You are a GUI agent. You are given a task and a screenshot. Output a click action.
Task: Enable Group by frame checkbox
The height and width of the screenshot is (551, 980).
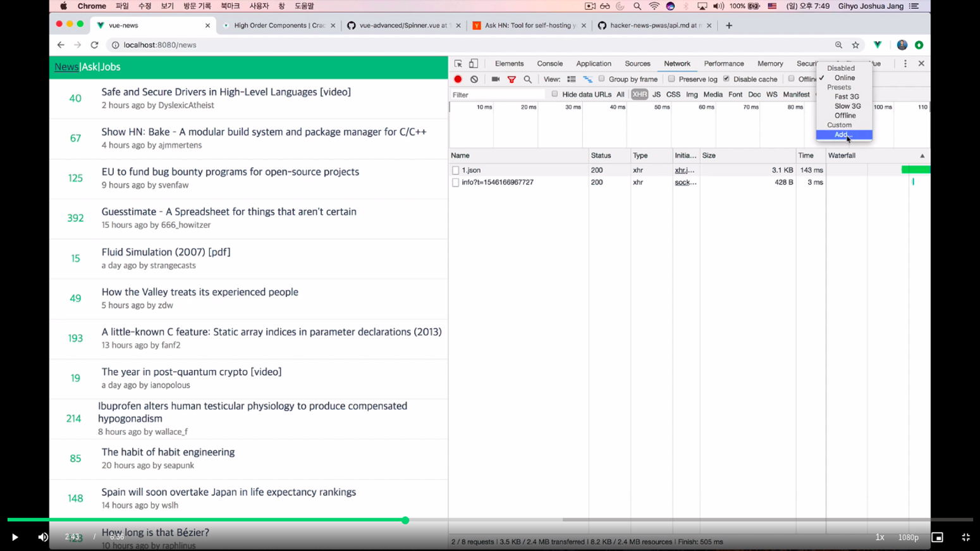tap(602, 79)
